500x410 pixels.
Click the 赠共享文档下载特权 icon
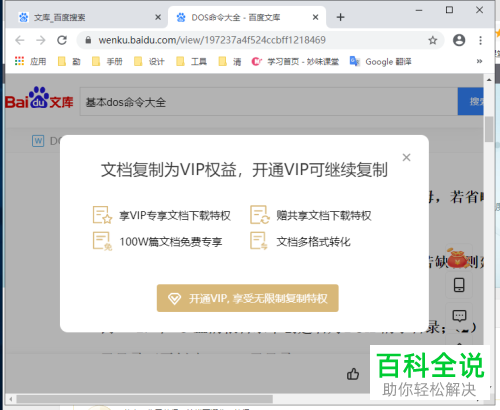[260, 215]
